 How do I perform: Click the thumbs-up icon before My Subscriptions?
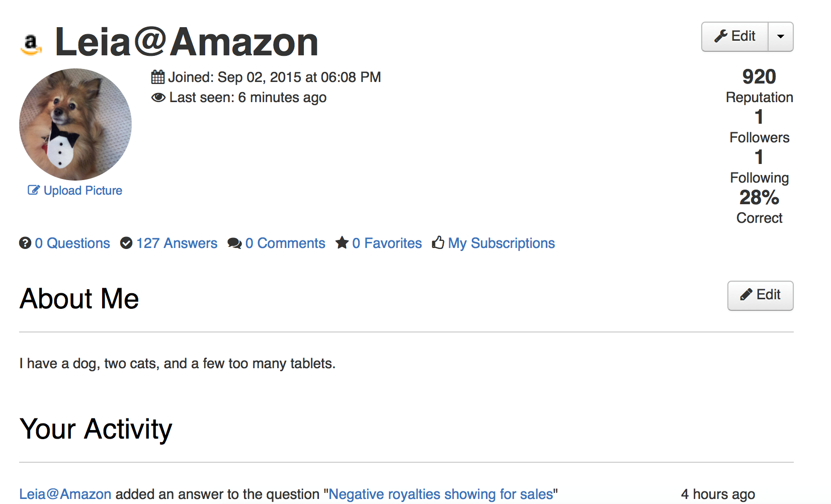pyautogui.click(x=438, y=242)
